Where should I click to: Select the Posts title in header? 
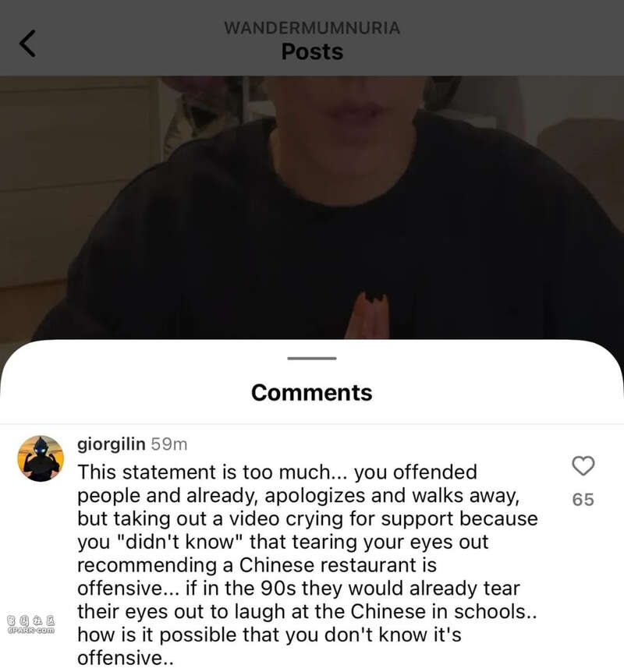[312, 52]
